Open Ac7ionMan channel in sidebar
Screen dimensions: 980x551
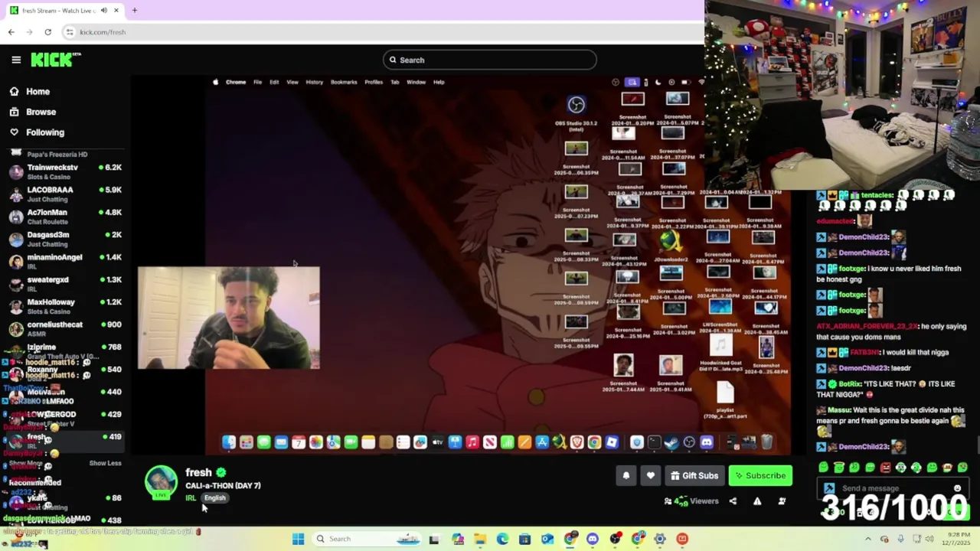coord(65,216)
